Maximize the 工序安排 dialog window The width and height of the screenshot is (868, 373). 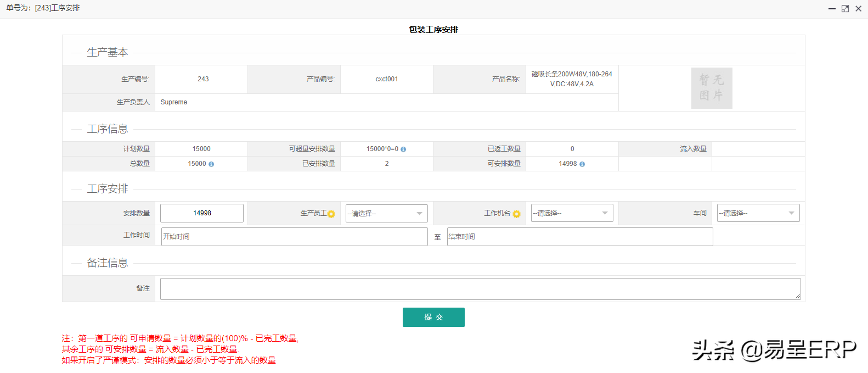pyautogui.click(x=845, y=9)
